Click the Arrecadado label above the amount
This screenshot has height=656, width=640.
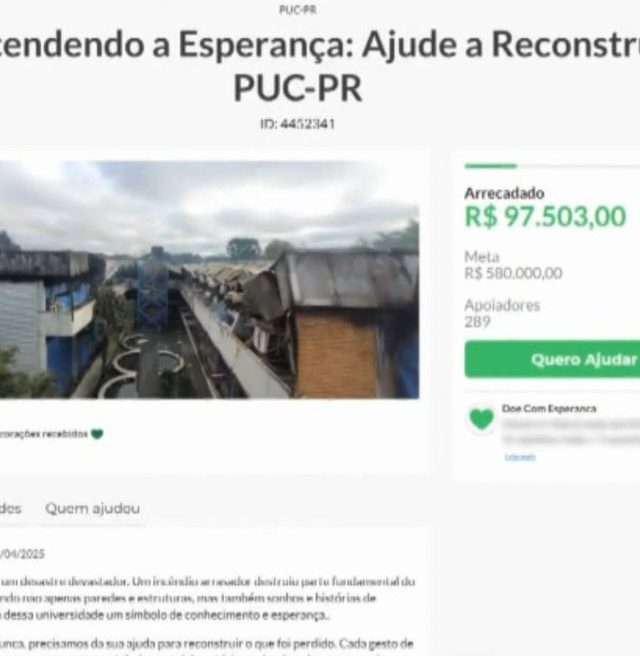point(504,193)
